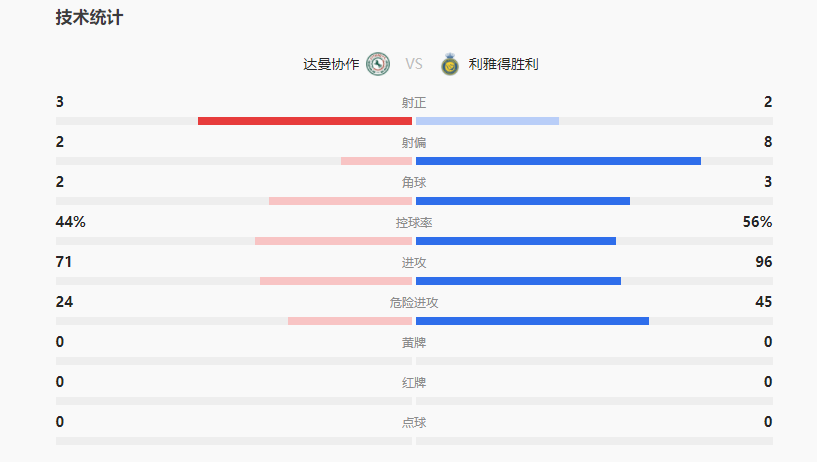The width and height of the screenshot is (817, 462).
Task: Click the 利雅得胜利 team crest icon
Action: point(449,64)
